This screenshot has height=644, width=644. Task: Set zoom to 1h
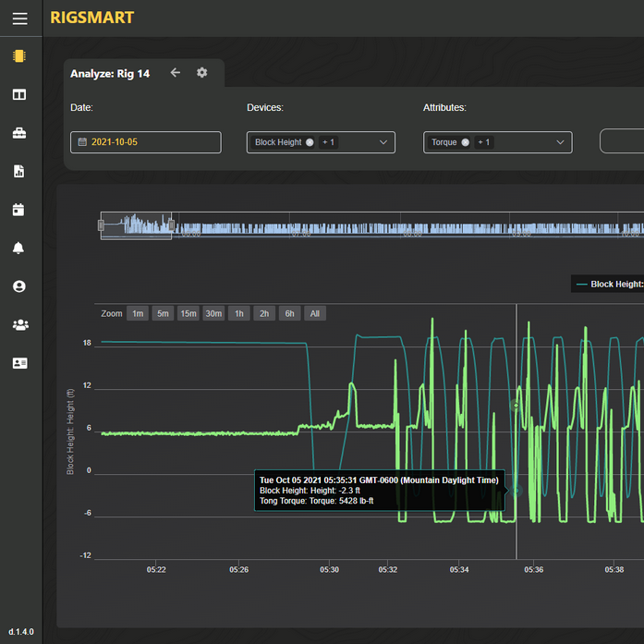point(239,314)
